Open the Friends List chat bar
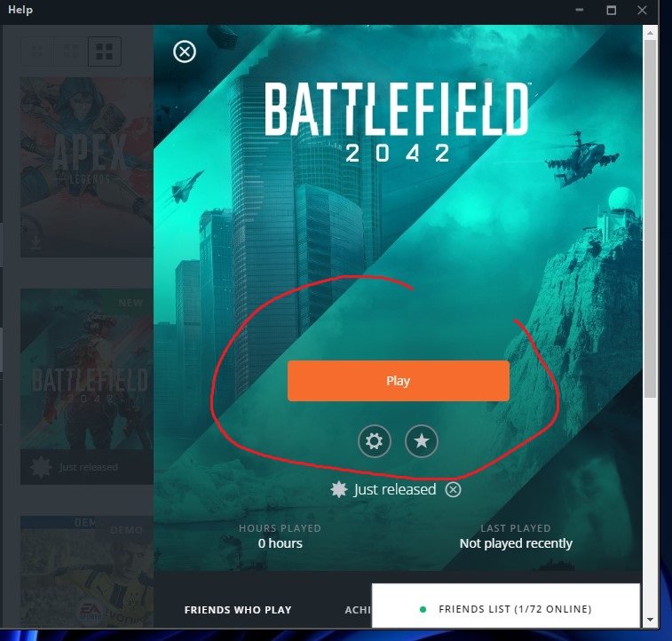The height and width of the screenshot is (641, 672). coord(506,605)
